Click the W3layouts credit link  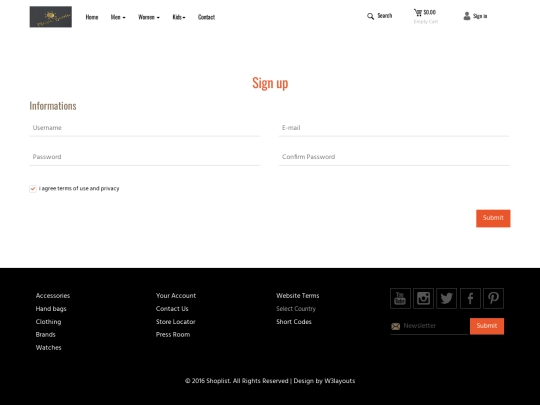click(340, 381)
